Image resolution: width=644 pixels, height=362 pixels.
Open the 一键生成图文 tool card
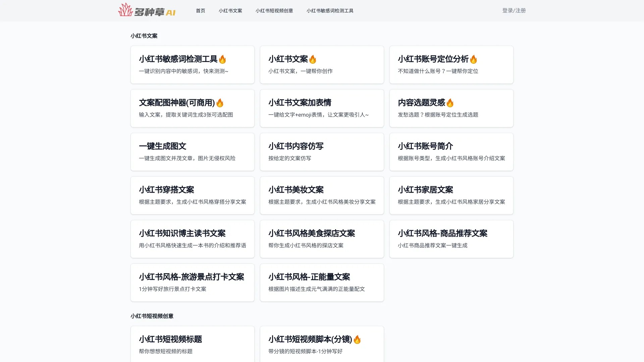click(192, 152)
